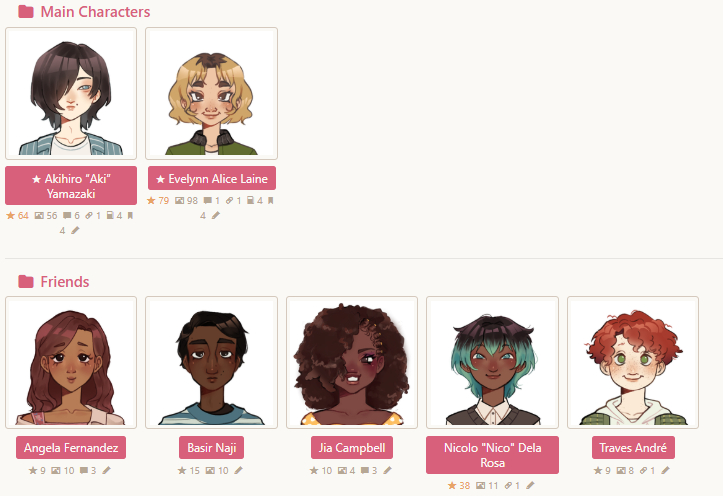Click the links icon under Traves André
The image size is (723, 496).
pyautogui.click(x=643, y=471)
